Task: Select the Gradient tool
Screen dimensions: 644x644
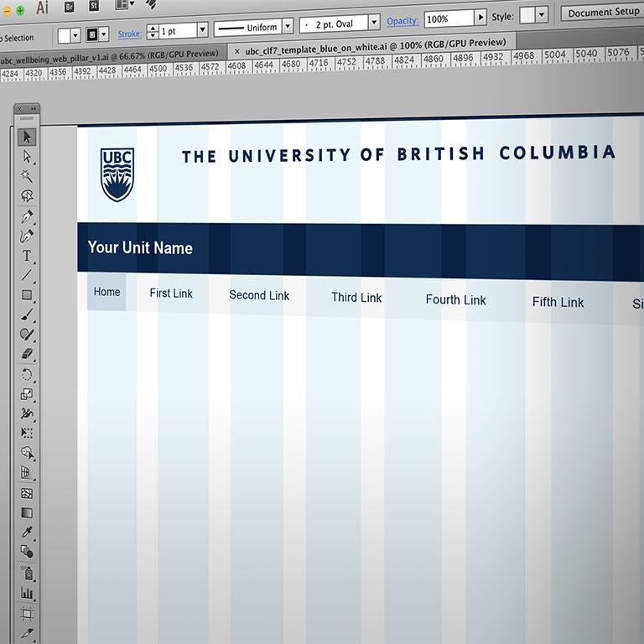Action: [27, 513]
